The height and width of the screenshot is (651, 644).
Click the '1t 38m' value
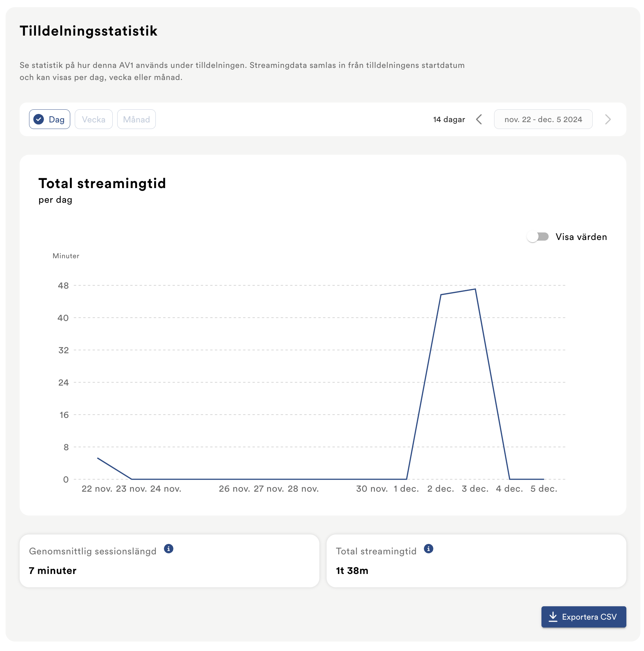click(352, 570)
